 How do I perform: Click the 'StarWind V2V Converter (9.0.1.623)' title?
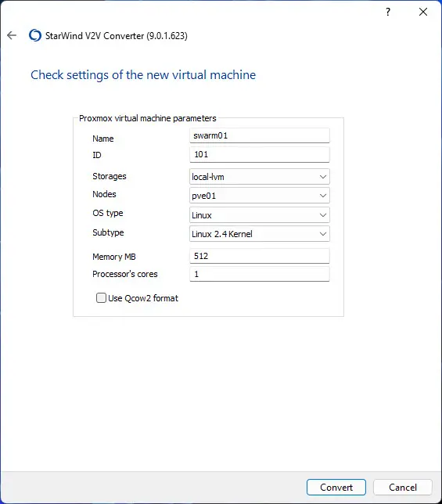(x=117, y=36)
